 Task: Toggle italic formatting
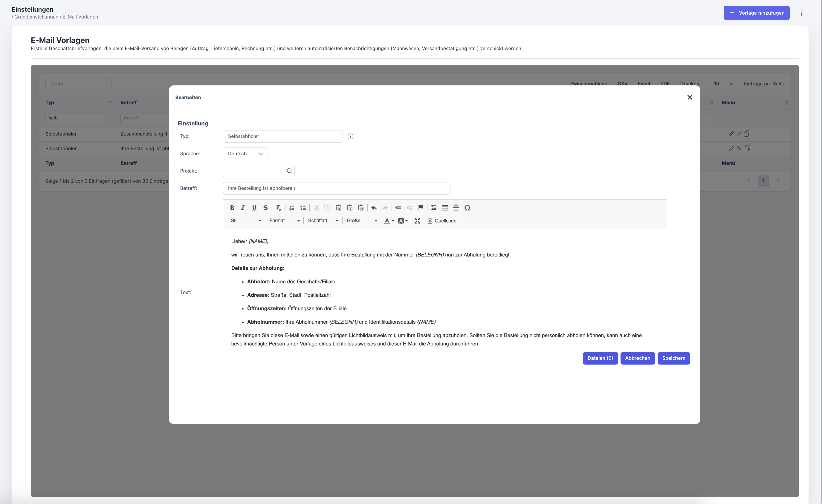coord(243,208)
